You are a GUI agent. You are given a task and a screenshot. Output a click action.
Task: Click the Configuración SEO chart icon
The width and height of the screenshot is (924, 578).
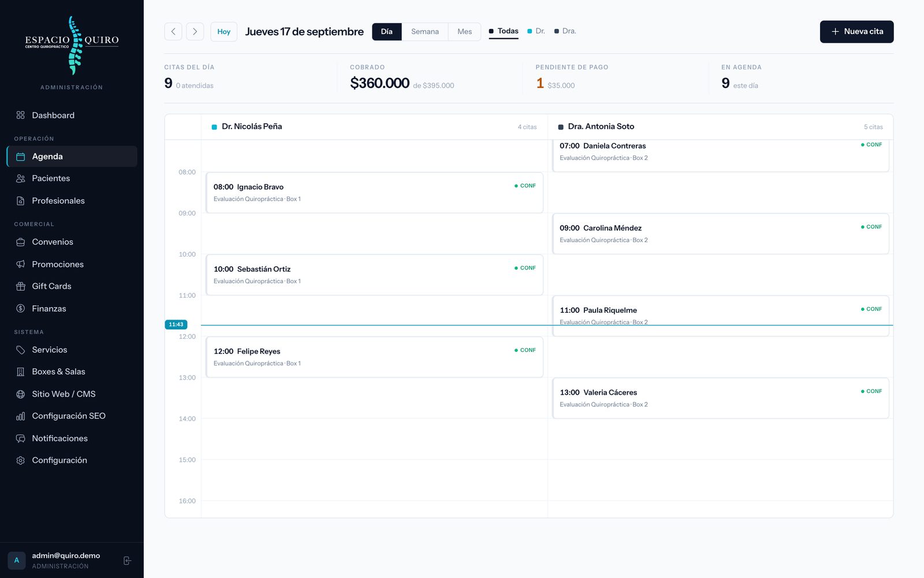coord(21,416)
